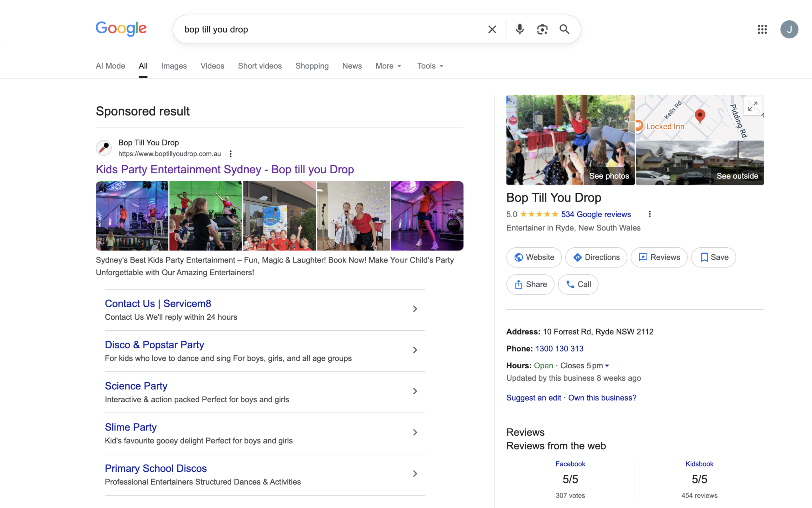
Task: Click the search input field
Action: point(332,29)
